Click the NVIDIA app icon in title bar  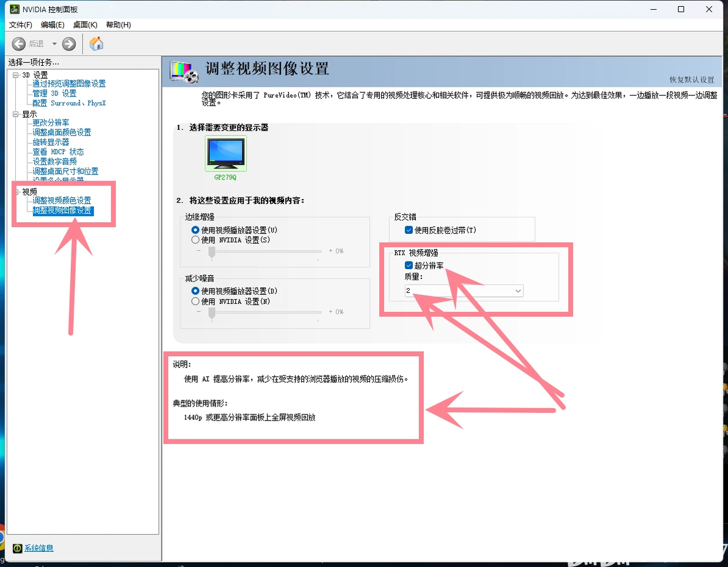click(x=15, y=9)
